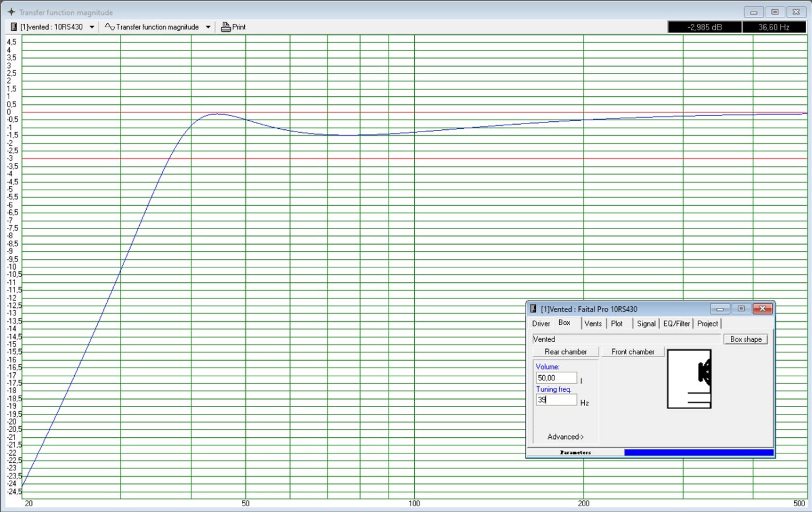
Task: Click the printer icon next to Print
Action: (226, 27)
